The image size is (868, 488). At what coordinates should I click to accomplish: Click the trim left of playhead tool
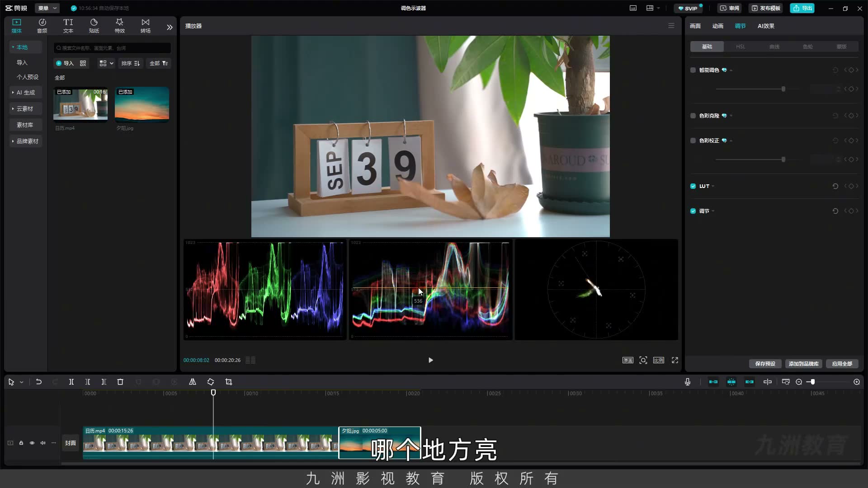point(88,382)
